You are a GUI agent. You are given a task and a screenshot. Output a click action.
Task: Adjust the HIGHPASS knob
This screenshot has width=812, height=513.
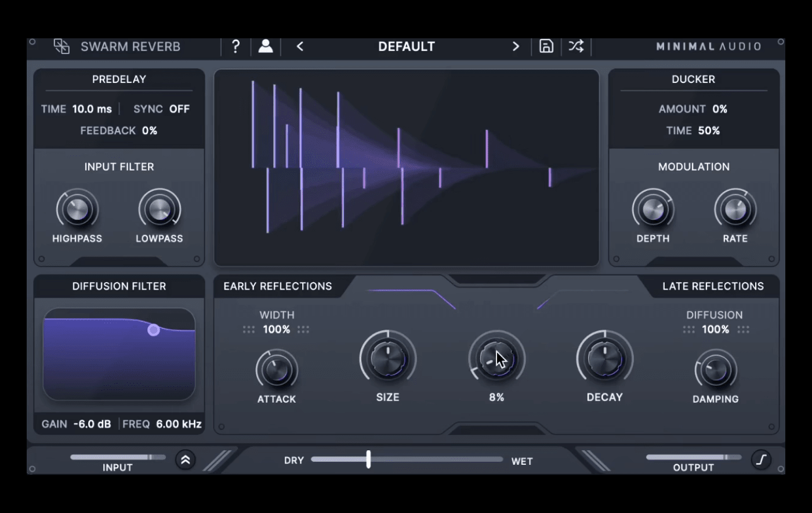(x=77, y=209)
